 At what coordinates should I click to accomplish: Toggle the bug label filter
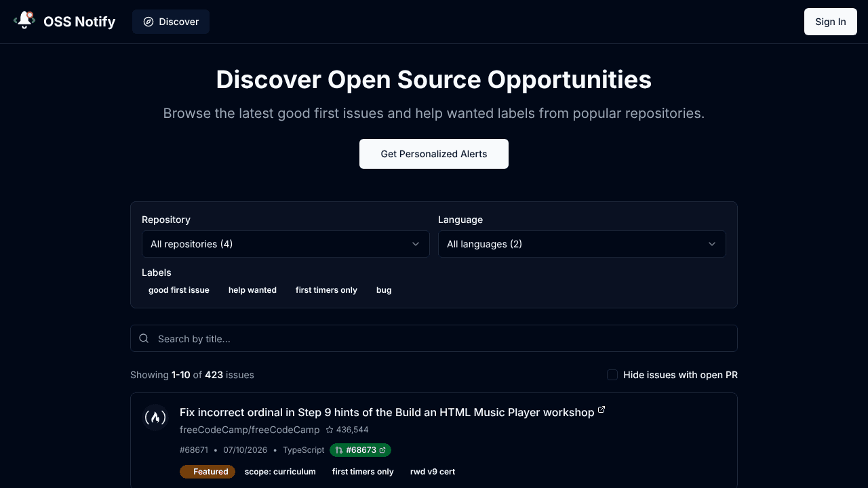coord(384,290)
